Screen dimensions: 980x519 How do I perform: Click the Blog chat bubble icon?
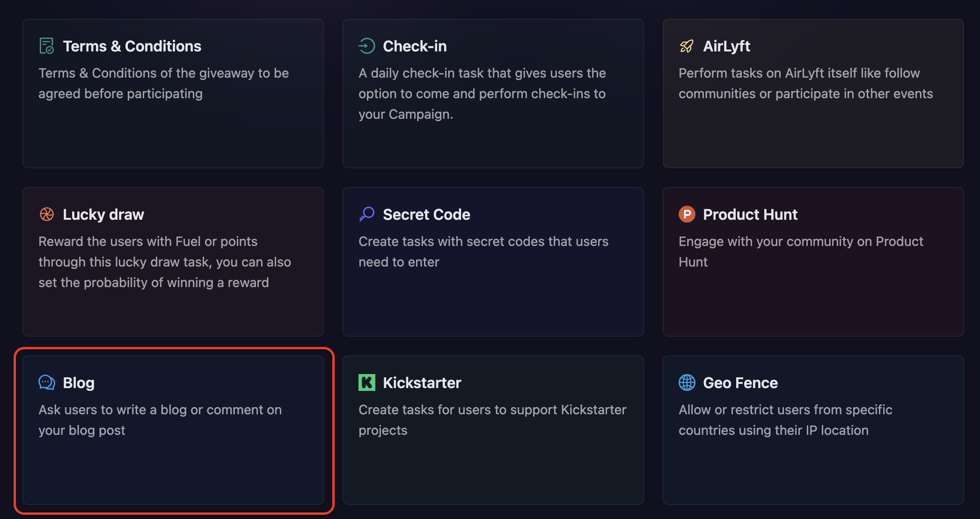point(46,382)
